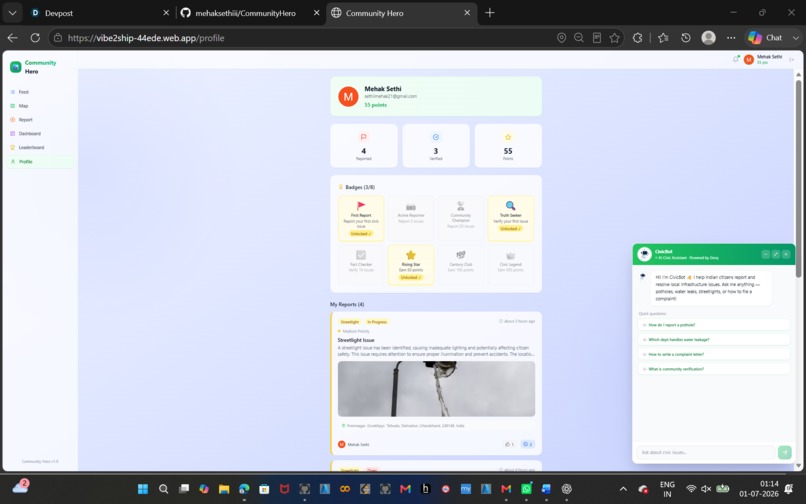Viewport: 806px width, 504px height.
Task: Expand the Chat dropdown chevron
Action: coord(795,38)
